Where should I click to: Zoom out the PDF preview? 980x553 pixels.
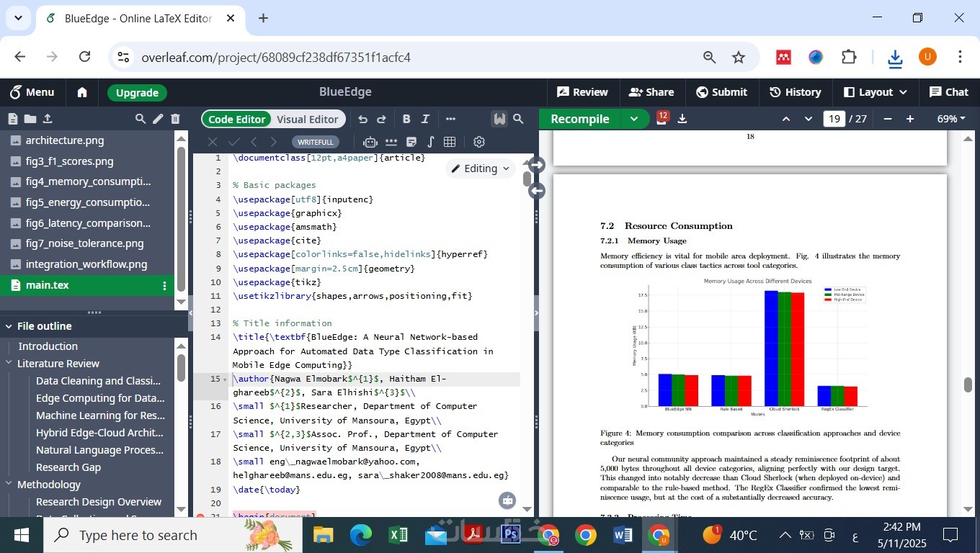(x=888, y=119)
